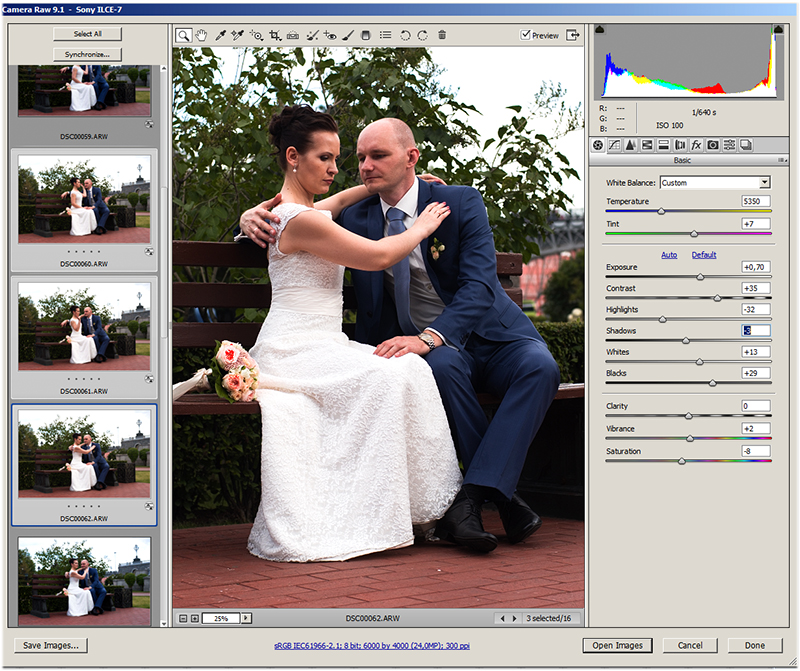Select the DSC00060.ARW thumbnail
Screen dimensions: 800x671
click(84, 198)
